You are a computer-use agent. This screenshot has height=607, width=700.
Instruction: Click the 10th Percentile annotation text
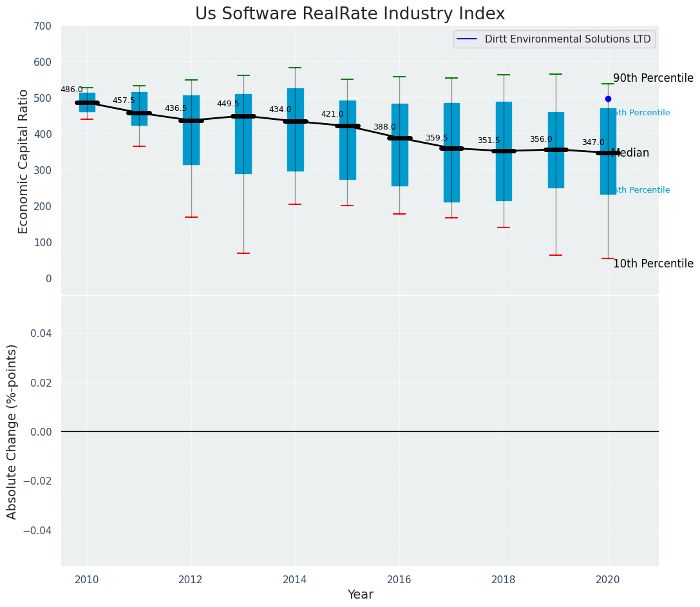click(653, 264)
